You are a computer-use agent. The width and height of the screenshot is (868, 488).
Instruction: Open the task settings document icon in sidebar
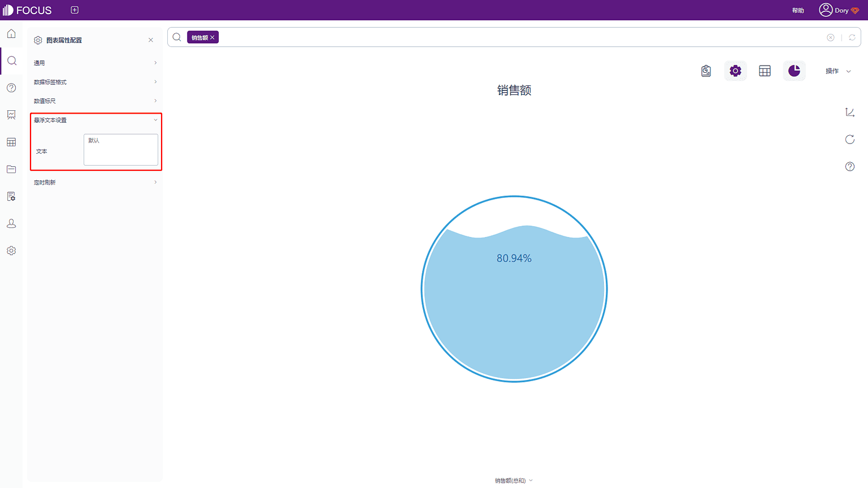pyautogui.click(x=11, y=196)
